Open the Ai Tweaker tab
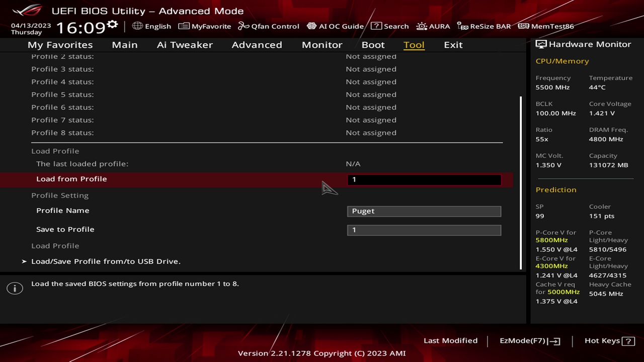 (185, 45)
